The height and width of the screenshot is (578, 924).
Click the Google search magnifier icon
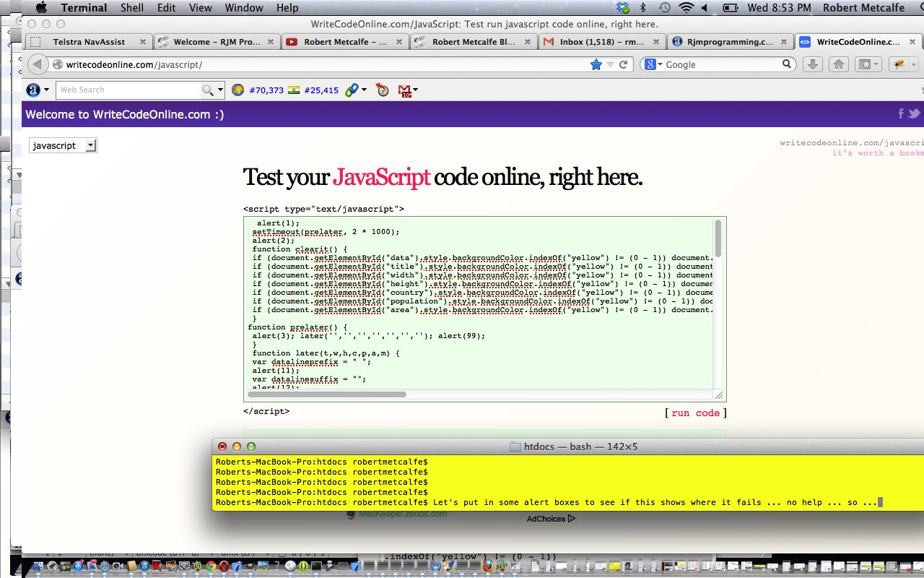pos(788,64)
